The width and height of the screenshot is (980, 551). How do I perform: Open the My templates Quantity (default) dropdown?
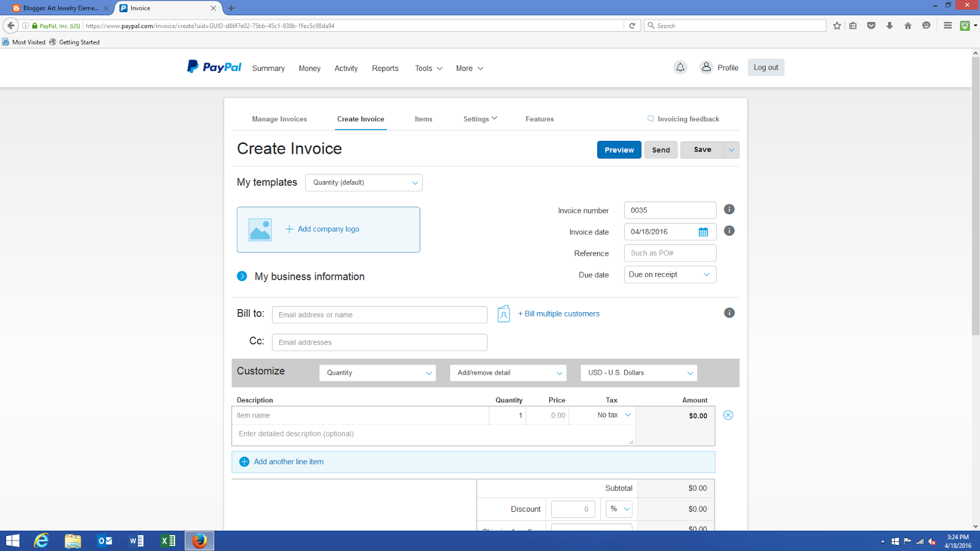[x=364, y=182]
